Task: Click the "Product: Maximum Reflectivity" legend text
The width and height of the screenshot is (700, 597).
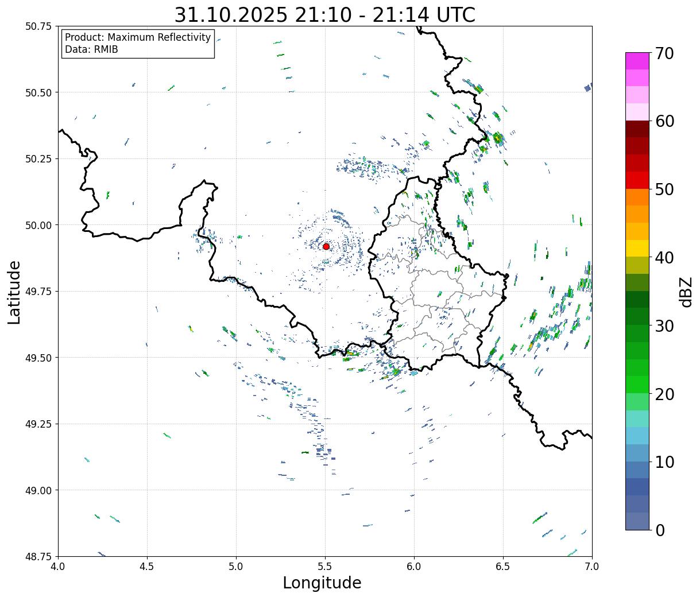Action: coord(138,37)
